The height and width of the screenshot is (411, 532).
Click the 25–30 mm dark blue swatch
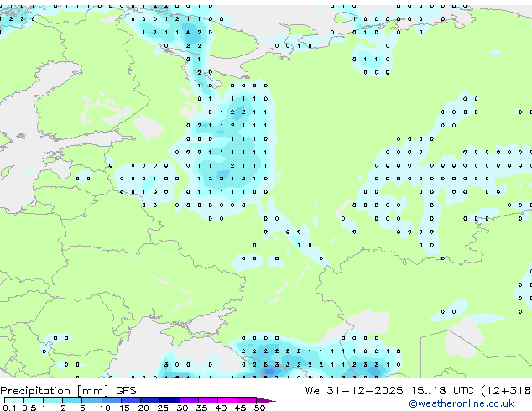pyautogui.click(x=169, y=400)
